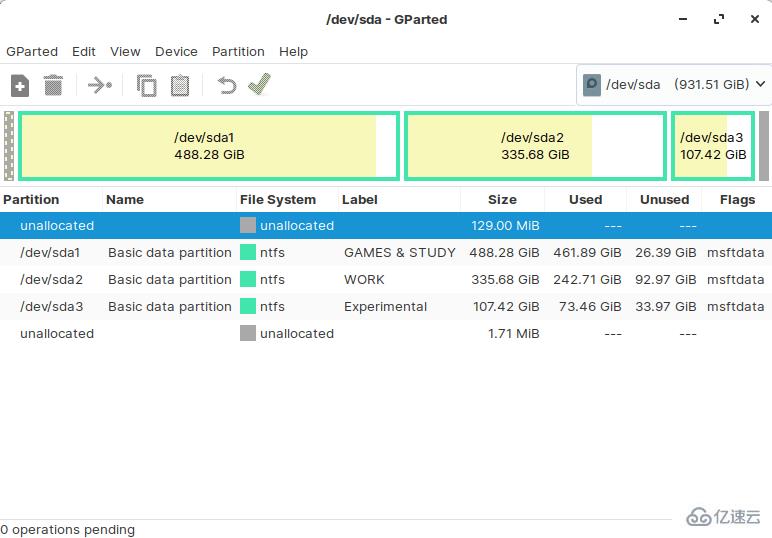Click Basic data partition name for /dev/sda2
Screen dimensions: 772x538
pos(169,280)
